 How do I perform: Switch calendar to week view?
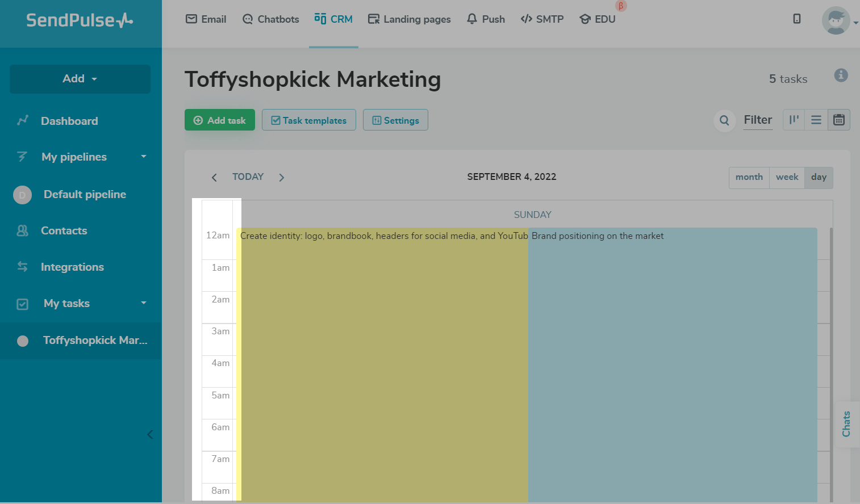pos(787,177)
